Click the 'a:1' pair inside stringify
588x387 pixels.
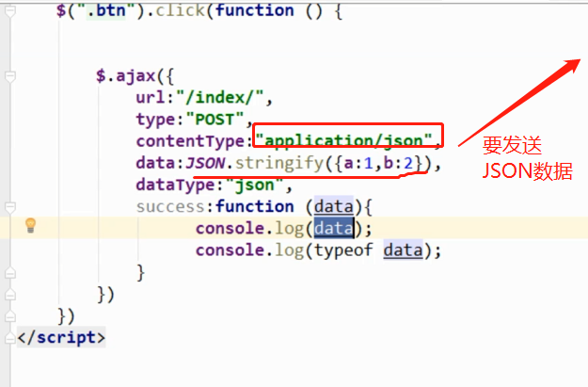(358, 163)
